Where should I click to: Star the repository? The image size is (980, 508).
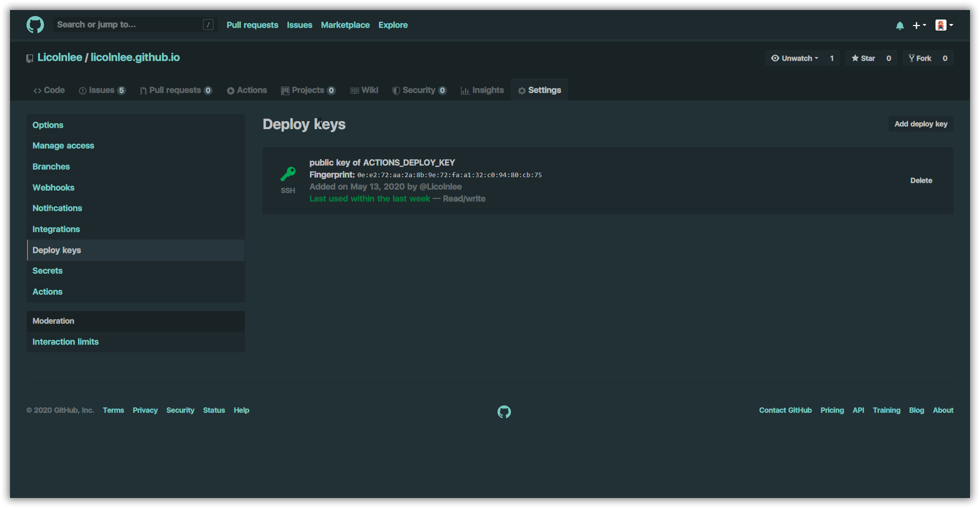[x=863, y=58]
